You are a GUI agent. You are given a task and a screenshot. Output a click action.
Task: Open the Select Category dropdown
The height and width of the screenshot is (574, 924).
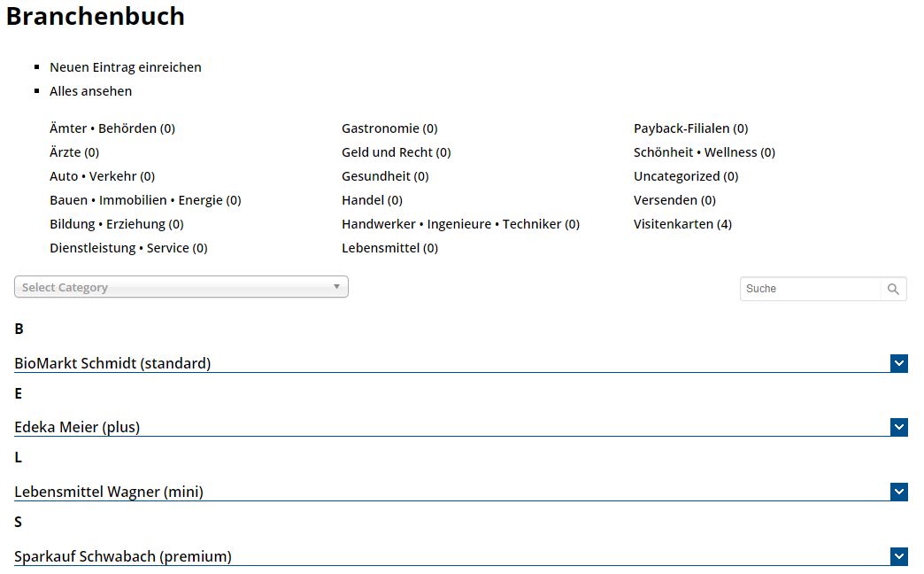[181, 287]
